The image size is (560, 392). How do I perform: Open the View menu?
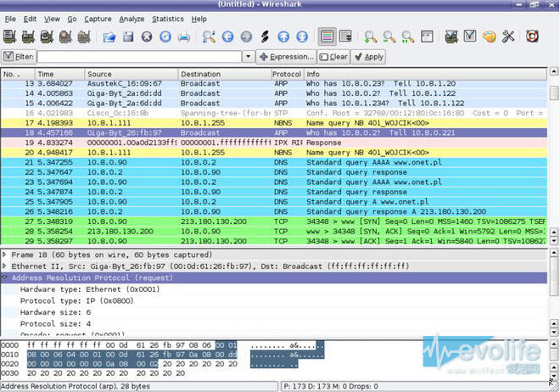pyautogui.click(x=52, y=19)
